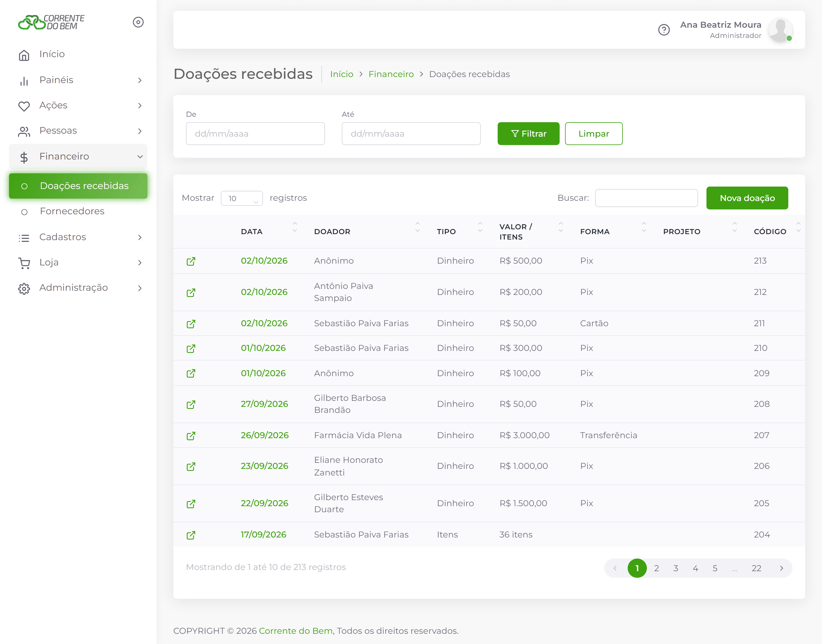Open the row 206 donation link icon
This screenshot has height=644, width=822.
tap(191, 466)
